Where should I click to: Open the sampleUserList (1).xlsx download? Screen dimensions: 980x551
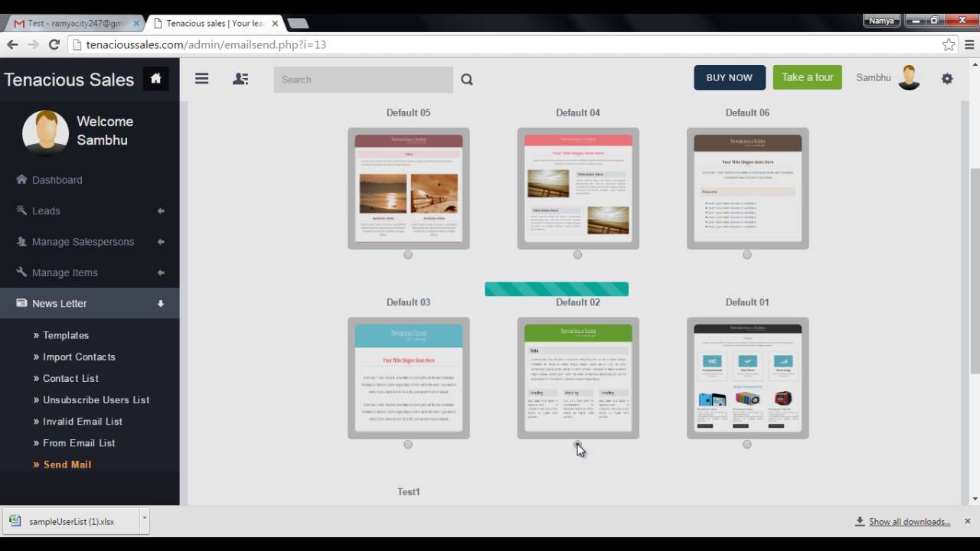click(x=71, y=521)
